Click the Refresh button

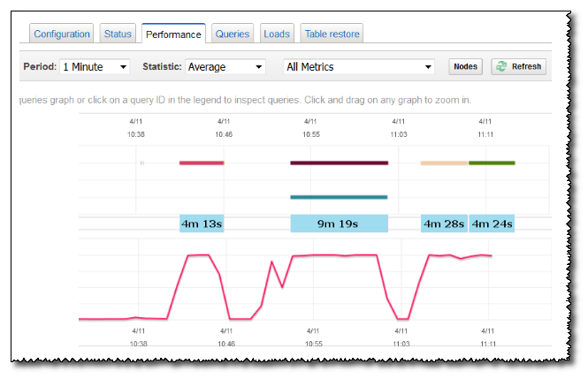[519, 66]
